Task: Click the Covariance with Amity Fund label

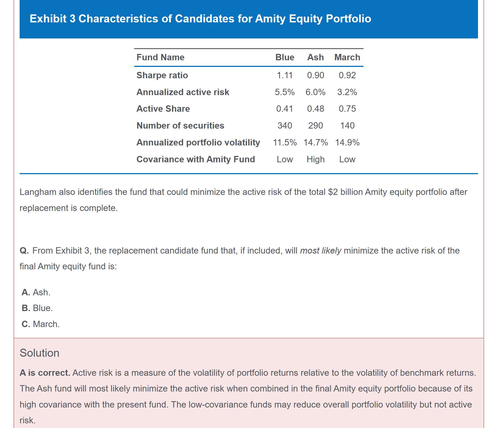Action: 196,159
